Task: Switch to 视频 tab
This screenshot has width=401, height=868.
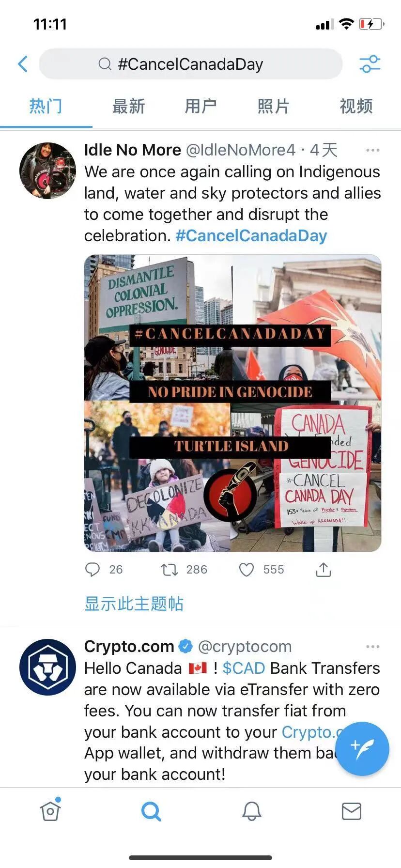Action: click(x=356, y=106)
